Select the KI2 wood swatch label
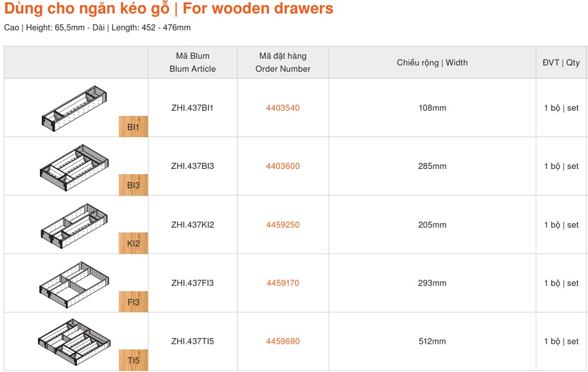588x372 pixels. [x=133, y=244]
